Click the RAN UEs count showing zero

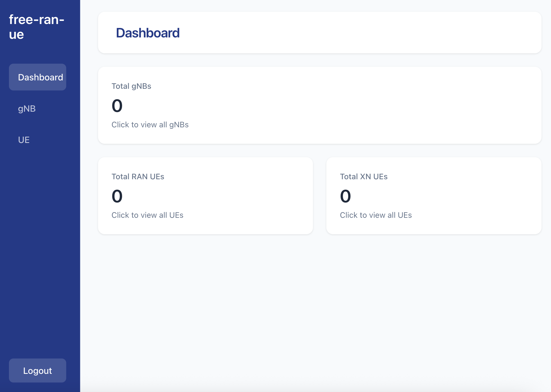[117, 196]
